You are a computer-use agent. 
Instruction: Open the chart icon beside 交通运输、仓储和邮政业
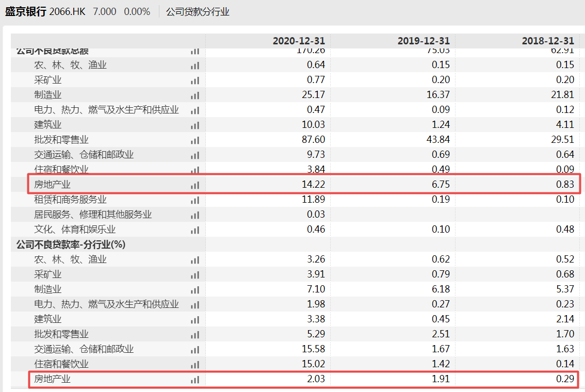tap(194, 155)
